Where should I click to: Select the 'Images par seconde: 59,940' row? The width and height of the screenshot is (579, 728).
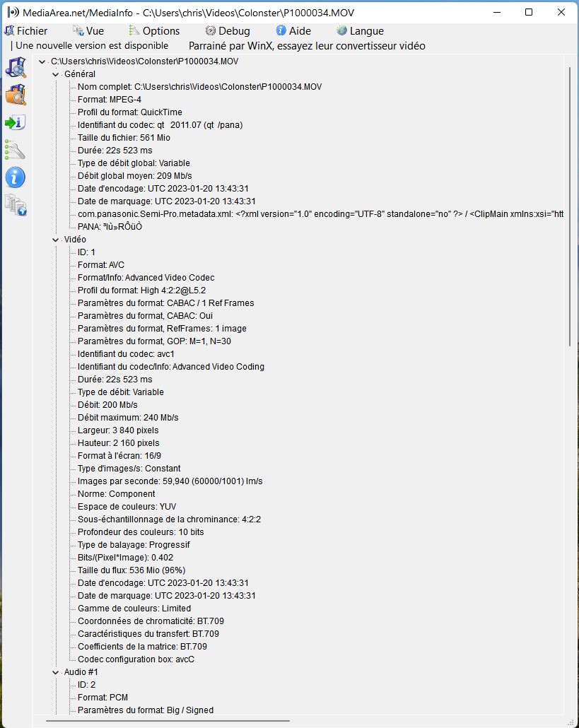click(x=170, y=481)
